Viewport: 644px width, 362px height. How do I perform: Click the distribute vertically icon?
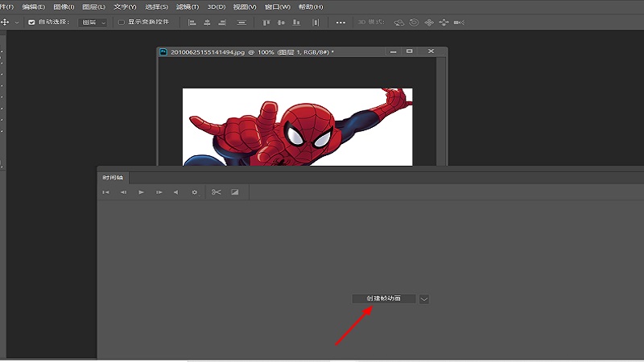click(x=242, y=23)
